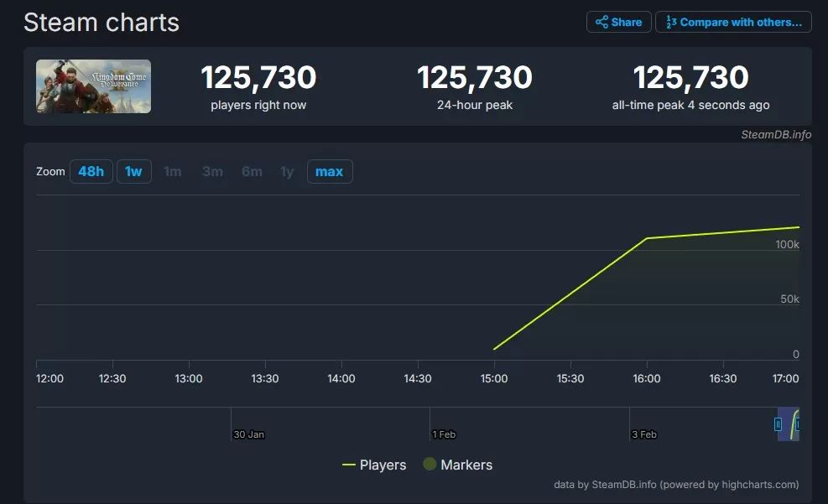Select the 3m zoom range
Screen dimensions: 828x504
pyautogui.click(x=212, y=172)
